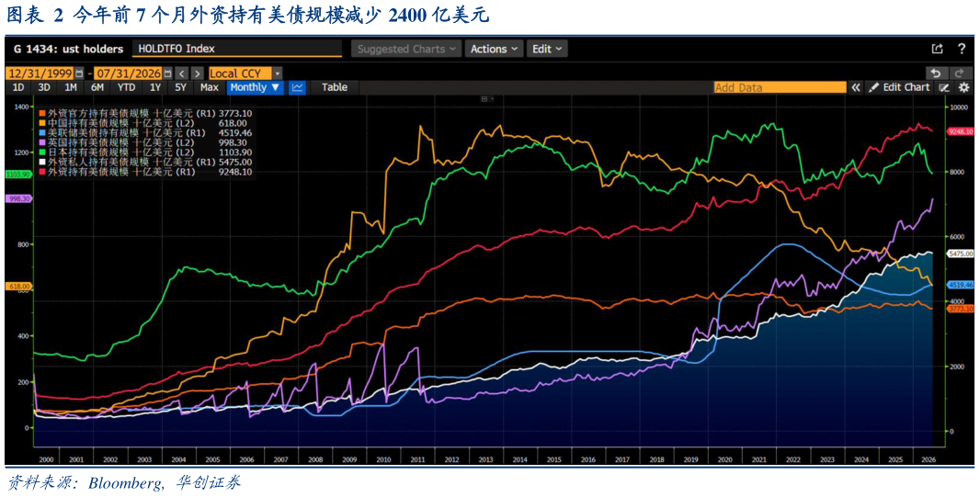Select the 1Y range tab
This screenshot has height=497, width=980.
pos(154,87)
